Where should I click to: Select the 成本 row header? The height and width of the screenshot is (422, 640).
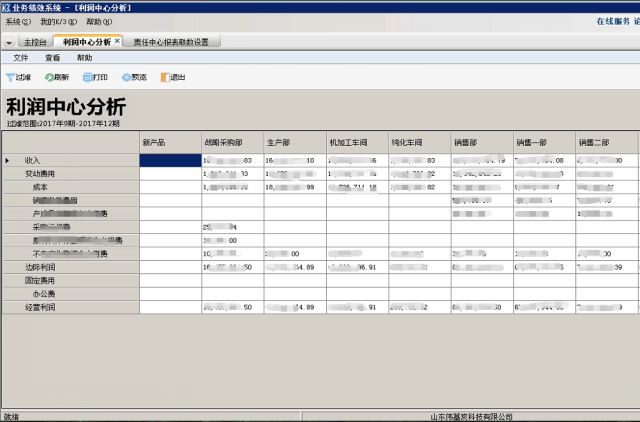click(x=71, y=187)
